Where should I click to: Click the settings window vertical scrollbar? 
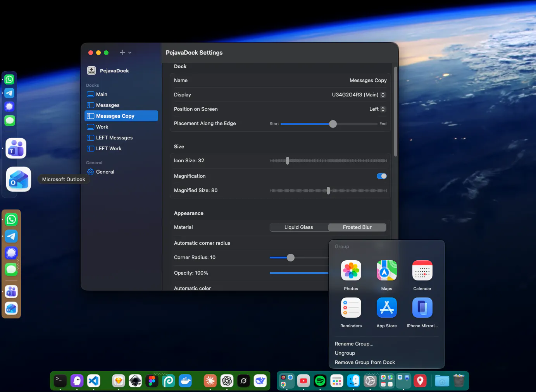[x=396, y=112]
